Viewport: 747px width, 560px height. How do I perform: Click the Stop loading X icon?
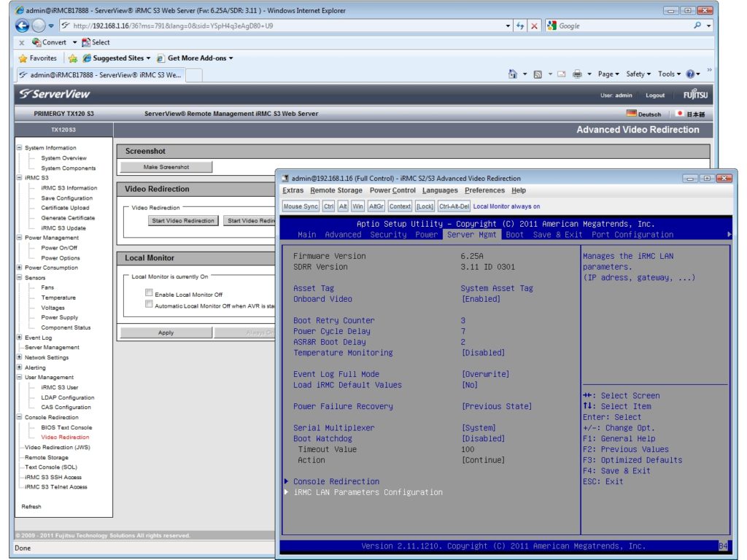pyautogui.click(x=534, y=26)
